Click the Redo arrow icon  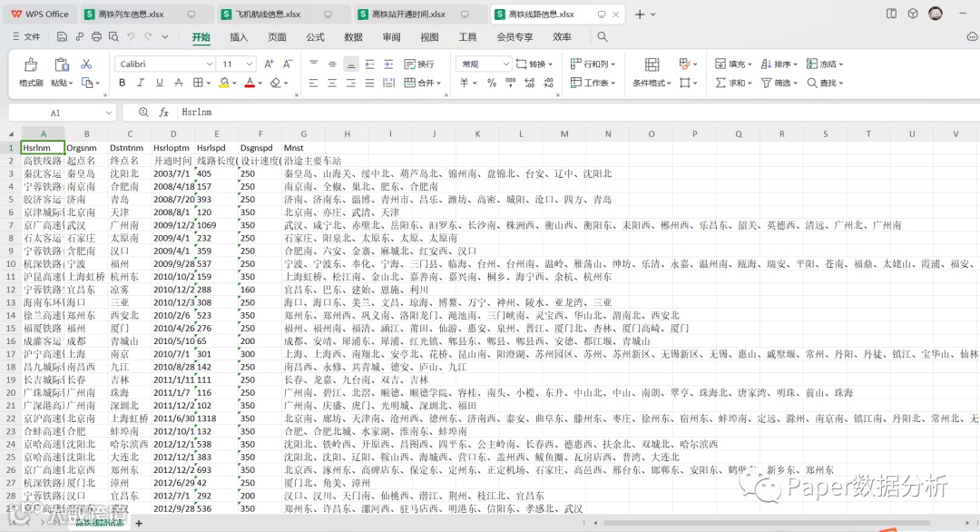click(148, 37)
